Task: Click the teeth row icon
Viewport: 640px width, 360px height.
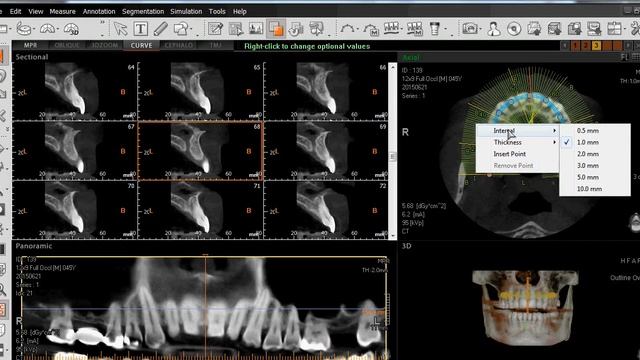Action: 391,29
